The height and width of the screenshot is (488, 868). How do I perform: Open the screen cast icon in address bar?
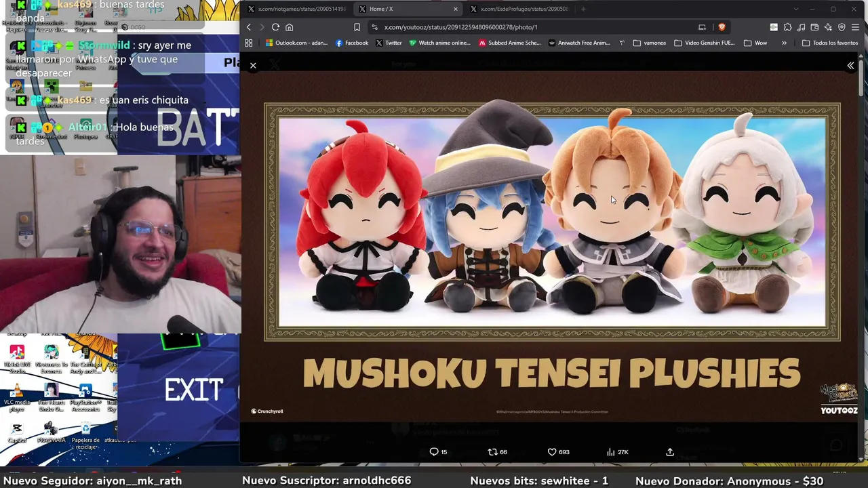pos(702,27)
